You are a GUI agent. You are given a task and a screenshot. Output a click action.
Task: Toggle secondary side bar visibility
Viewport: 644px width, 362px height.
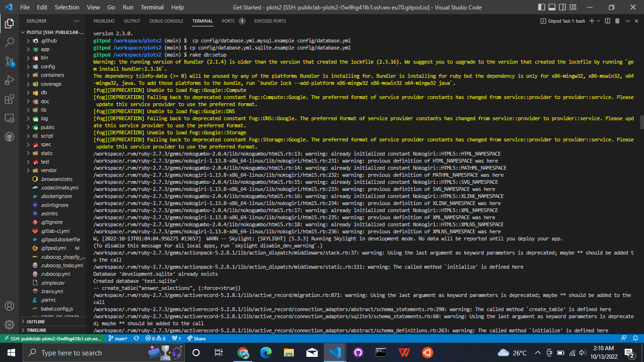[x=563, y=8]
